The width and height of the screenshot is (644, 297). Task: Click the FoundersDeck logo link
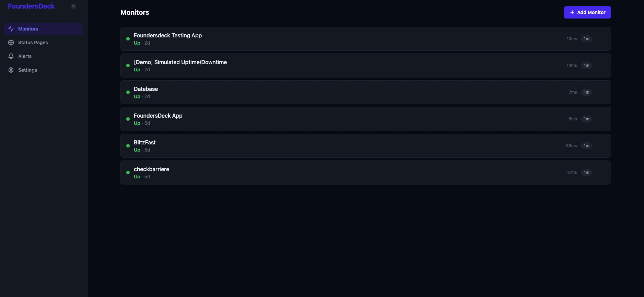pyautogui.click(x=31, y=6)
